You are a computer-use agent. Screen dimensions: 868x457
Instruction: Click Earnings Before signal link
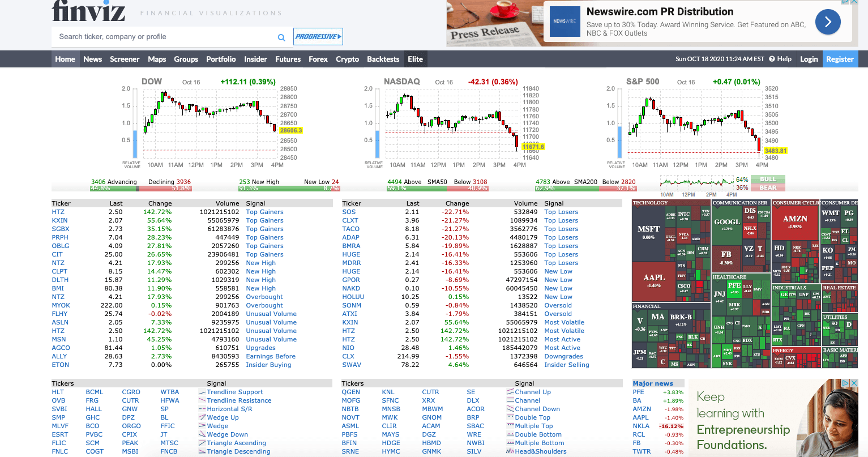tap(271, 356)
